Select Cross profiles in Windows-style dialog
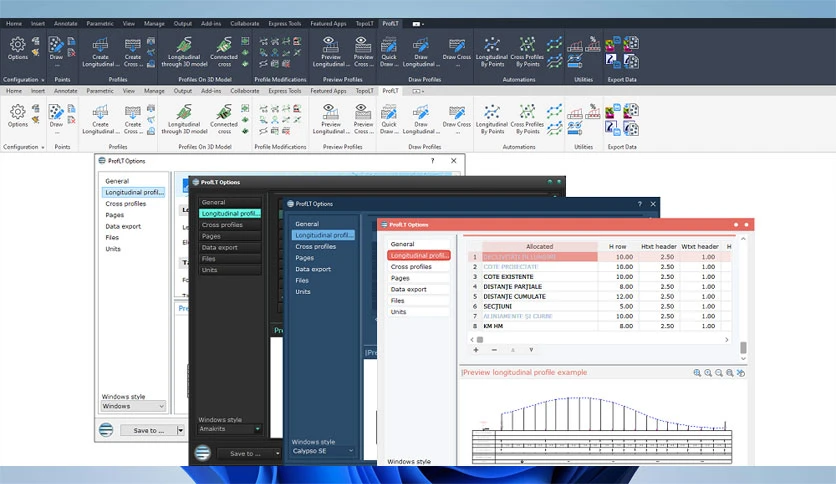The height and width of the screenshot is (484, 836). (126, 204)
